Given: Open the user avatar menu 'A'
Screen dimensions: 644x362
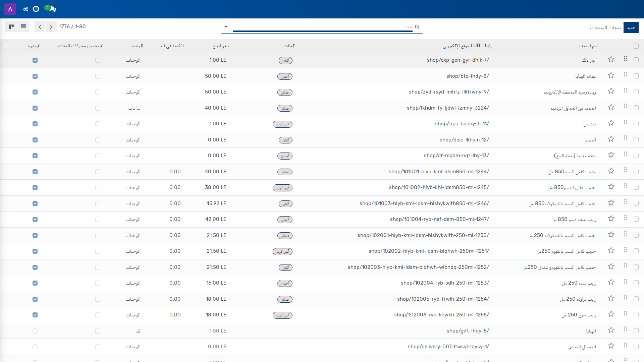Looking at the screenshot, I should (x=10, y=9).
